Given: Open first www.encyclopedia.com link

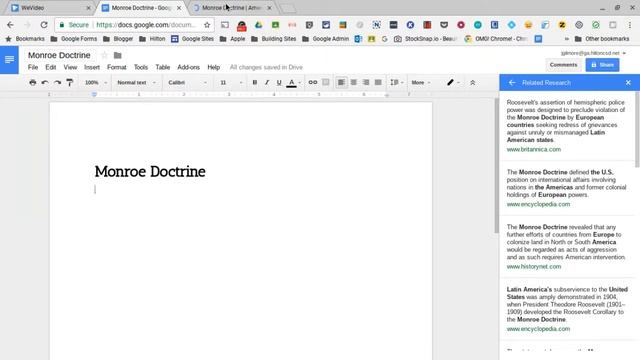Looking at the screenshot, I should 538,204.
